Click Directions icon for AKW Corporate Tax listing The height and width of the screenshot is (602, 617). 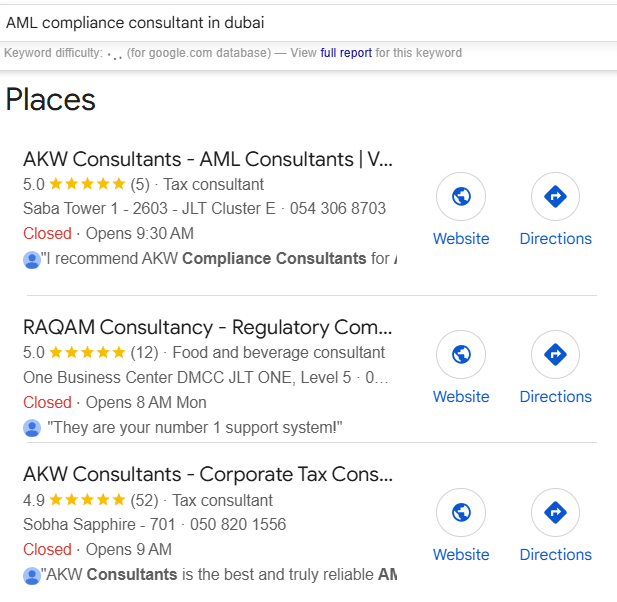click(555, 512)
